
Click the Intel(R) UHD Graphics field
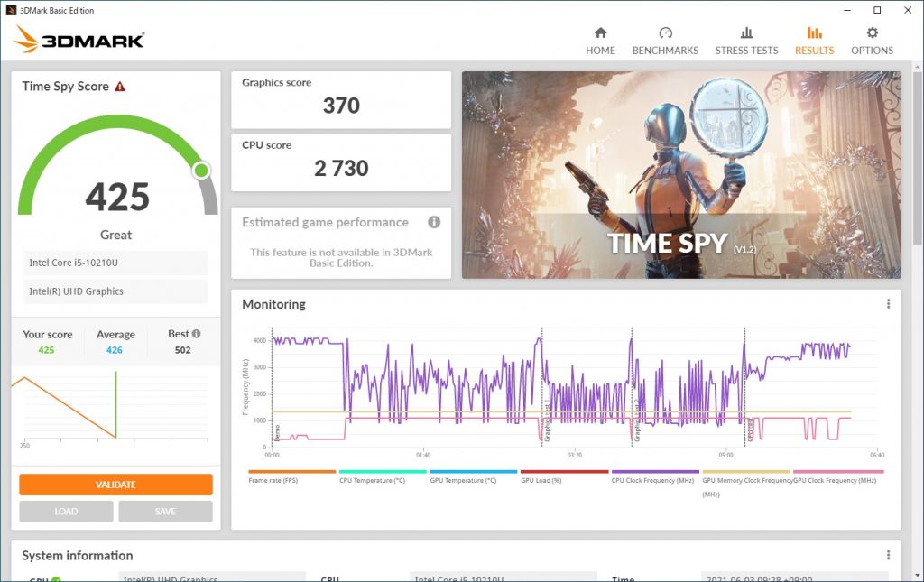115,291
